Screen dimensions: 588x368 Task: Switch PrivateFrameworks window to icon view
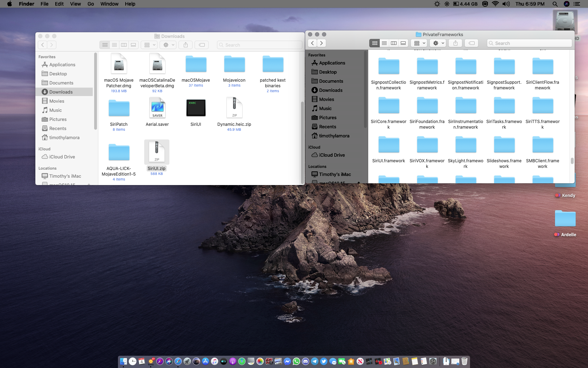coord(375,43)
